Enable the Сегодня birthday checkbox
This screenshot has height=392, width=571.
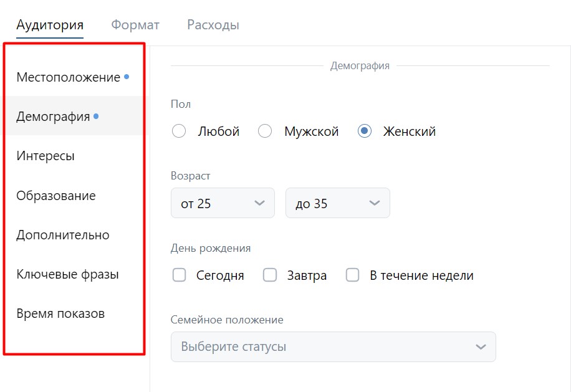(x=180, y=275)
